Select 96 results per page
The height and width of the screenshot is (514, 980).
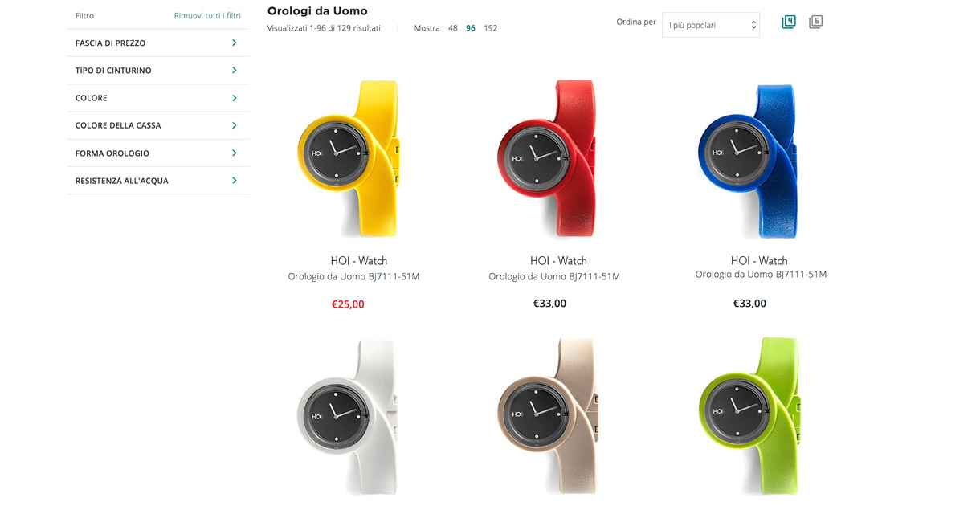tap(471, 28)
